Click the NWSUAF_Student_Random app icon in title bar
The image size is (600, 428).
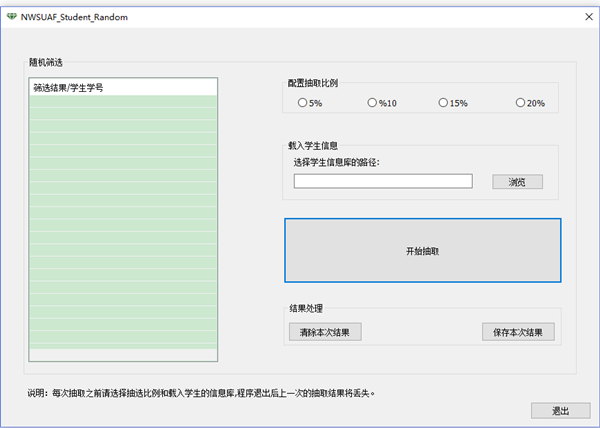pos(11,18)
